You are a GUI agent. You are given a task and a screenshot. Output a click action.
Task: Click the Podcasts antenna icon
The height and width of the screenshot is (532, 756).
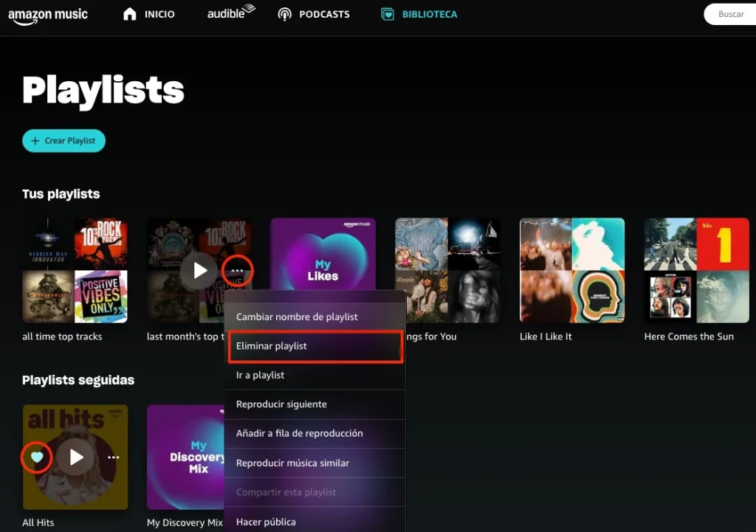pos(284,14)
